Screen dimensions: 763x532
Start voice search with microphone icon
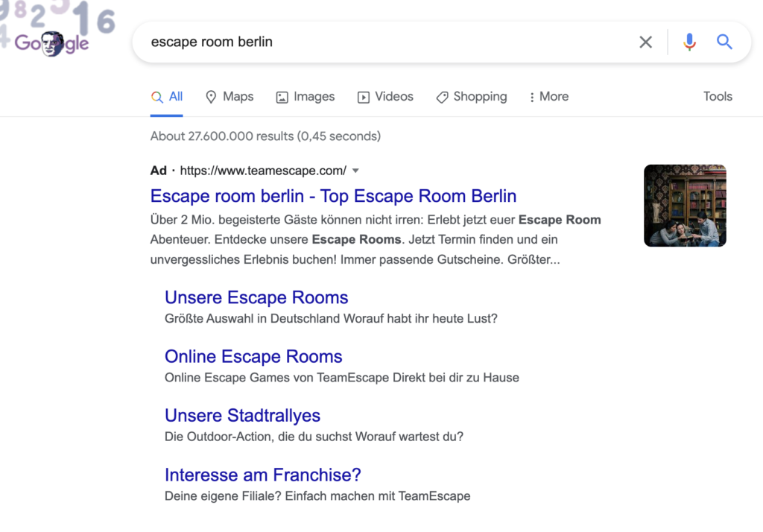tap(689, 42)
